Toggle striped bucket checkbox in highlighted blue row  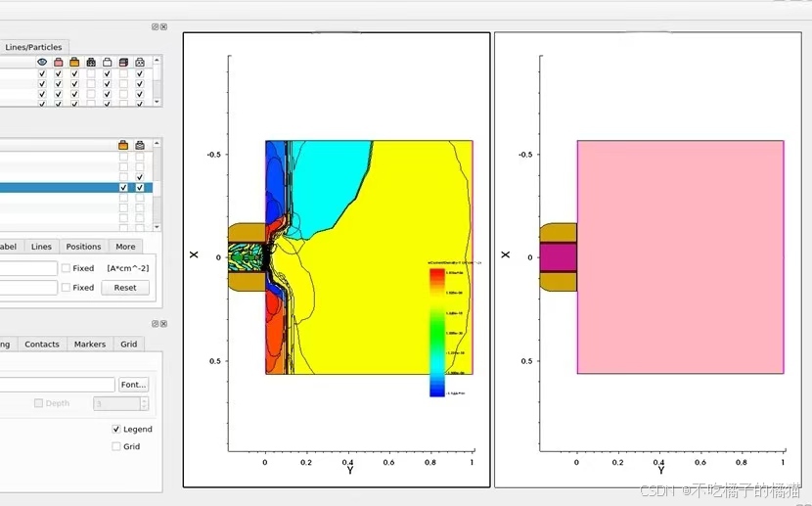(x=140, y=188)
